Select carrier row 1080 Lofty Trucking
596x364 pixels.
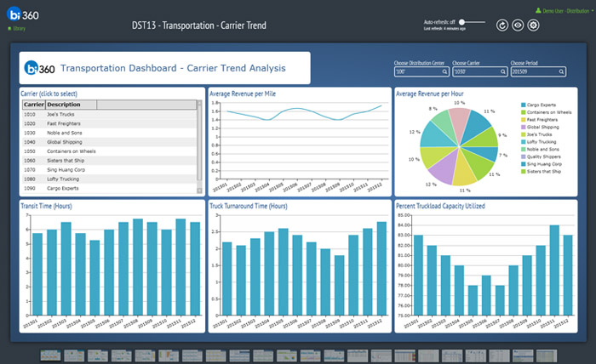click(x=110, y=179)
